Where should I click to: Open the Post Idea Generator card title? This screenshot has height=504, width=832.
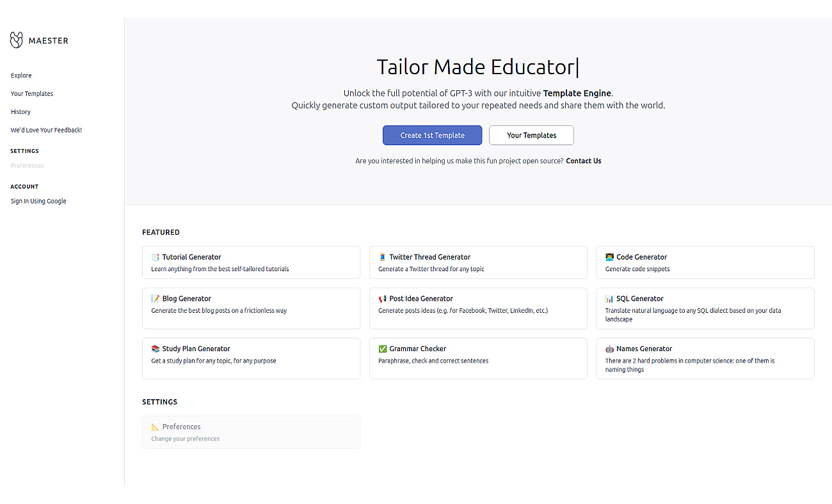(x=421, y=299)
